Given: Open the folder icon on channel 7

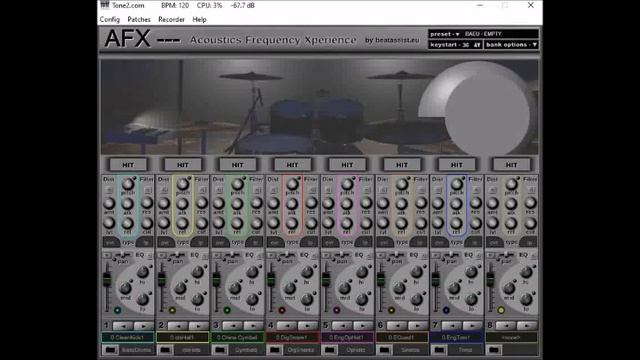Looking at the screenshot, I should click(439, 350).
